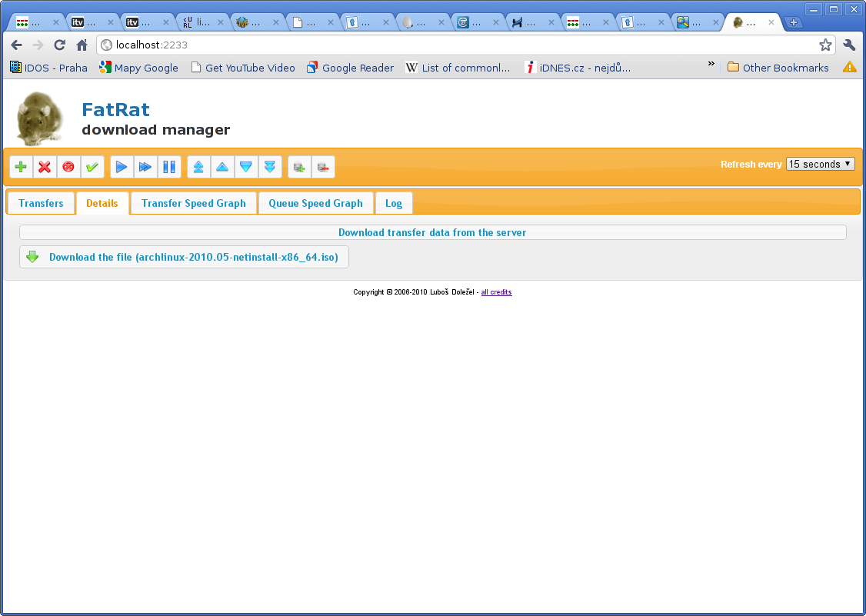Click the blue play resume transfer icon
Viewport: 866px width, 616px height.
pyautogui.click(x=122, y=167)
